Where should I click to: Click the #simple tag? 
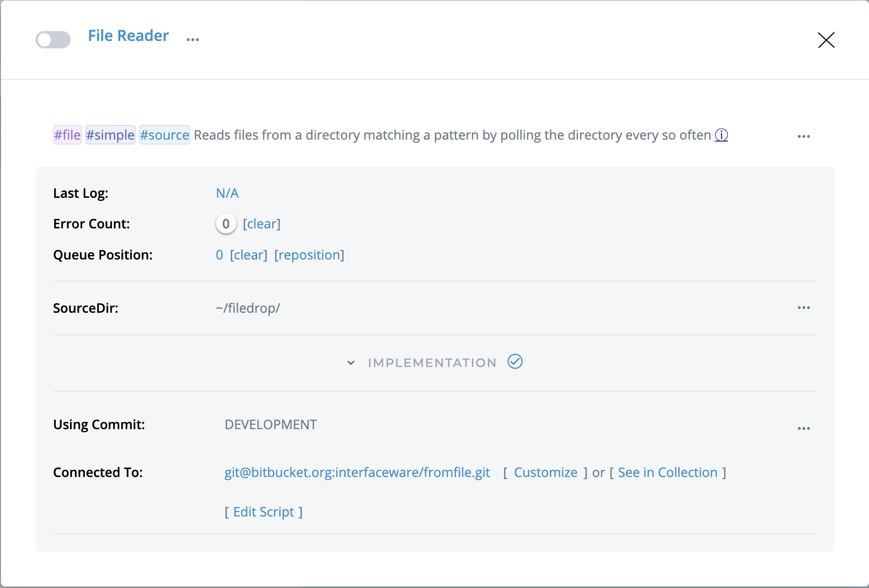click(x=110, y=135)
